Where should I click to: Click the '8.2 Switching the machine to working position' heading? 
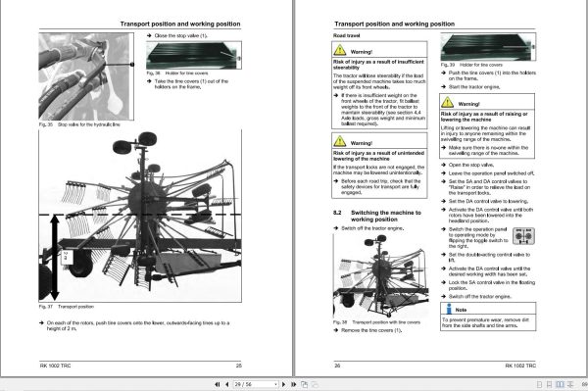tap(377, 216)
